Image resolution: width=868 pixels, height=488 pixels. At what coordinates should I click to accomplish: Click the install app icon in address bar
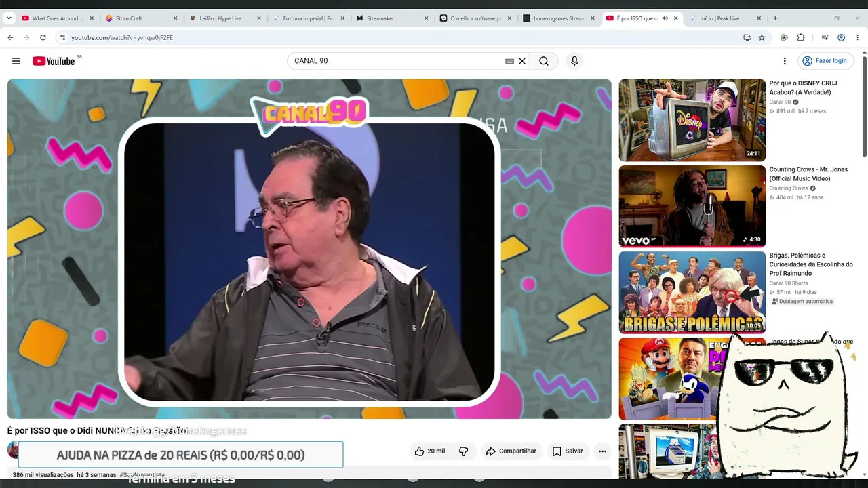click(747, 38)
